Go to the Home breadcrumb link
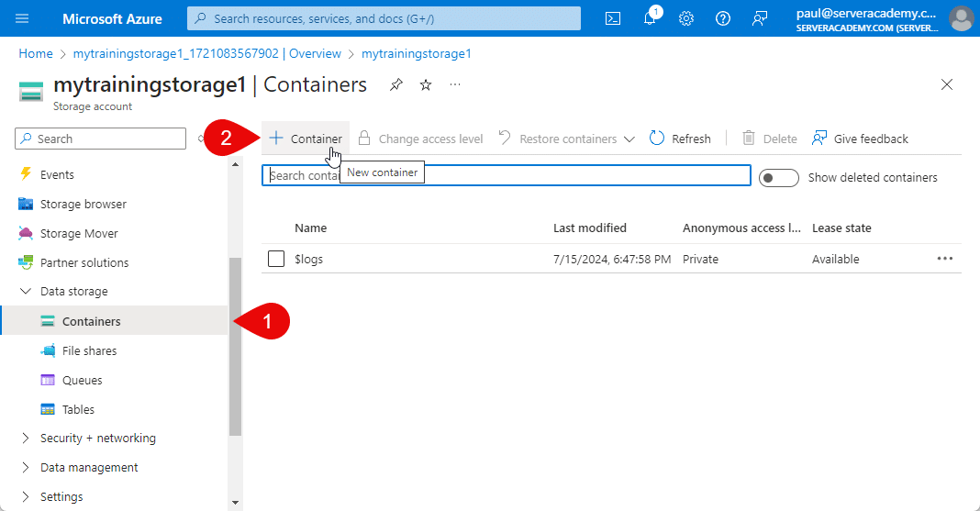 (x=36, y=54)
